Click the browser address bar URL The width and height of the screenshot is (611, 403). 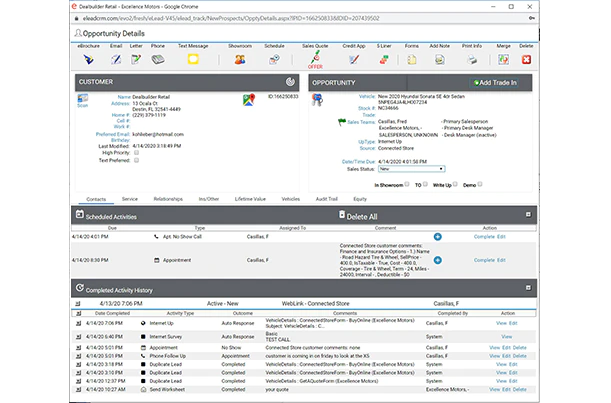tap(231, 18)
